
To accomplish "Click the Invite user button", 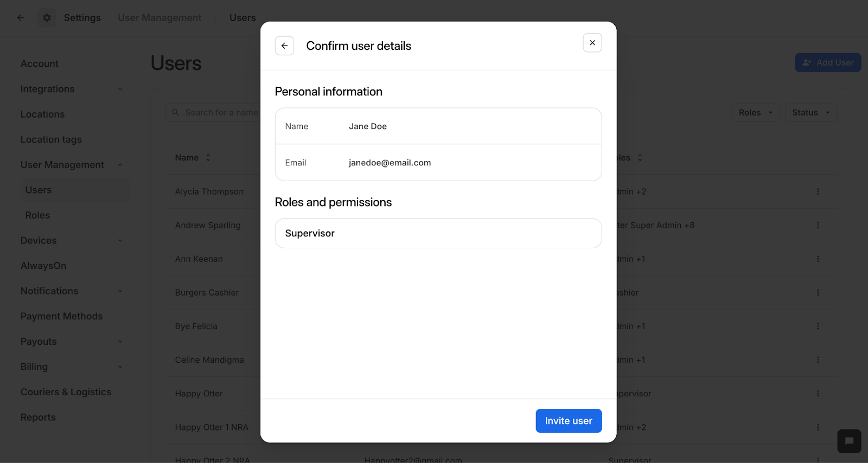I will coord(569,421).
